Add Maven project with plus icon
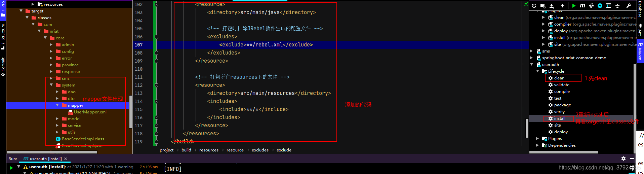Screen dimensions: 644x174 (x=563, y=6)
